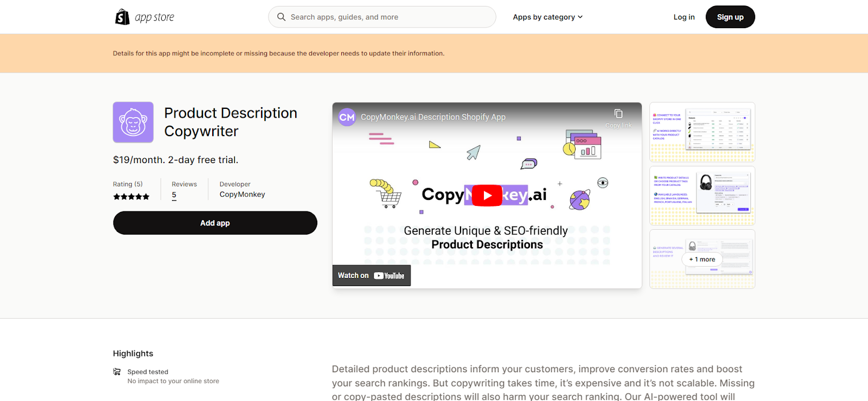Click the CM channel avatar in video

click(347, 117)
